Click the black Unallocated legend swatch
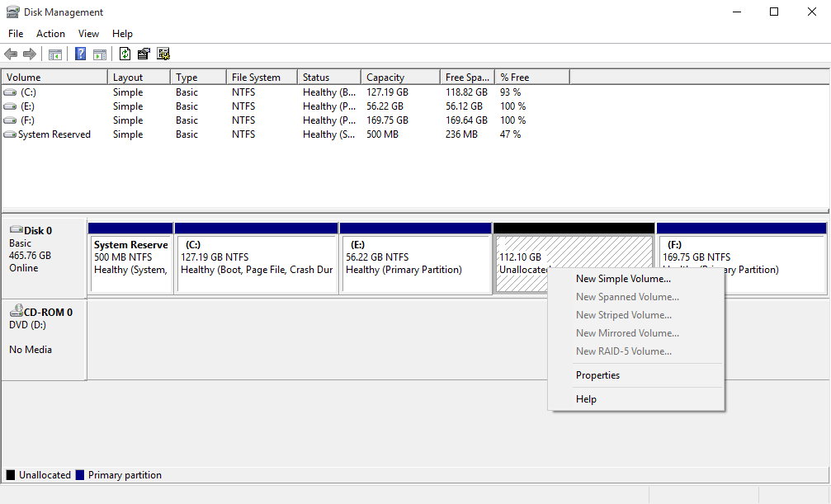Image resolution: width=831 pixels, height=504 pixels. [x=11, y=475]
